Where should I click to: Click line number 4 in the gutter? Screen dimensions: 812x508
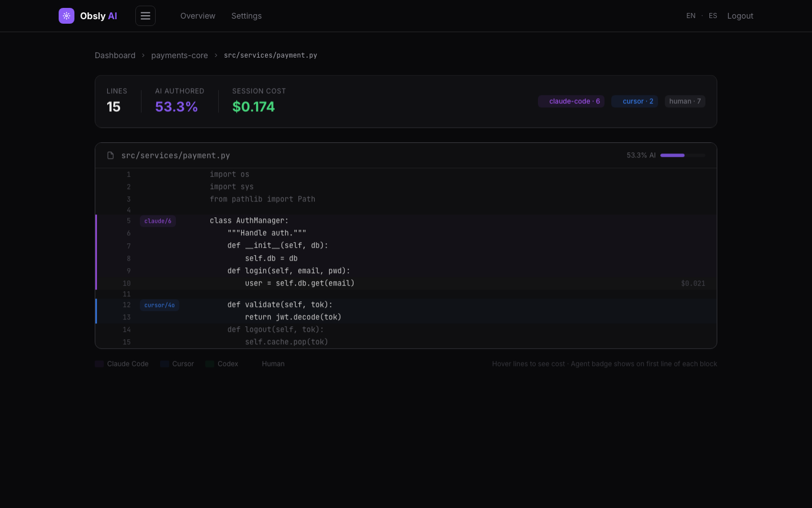(129, 210)
